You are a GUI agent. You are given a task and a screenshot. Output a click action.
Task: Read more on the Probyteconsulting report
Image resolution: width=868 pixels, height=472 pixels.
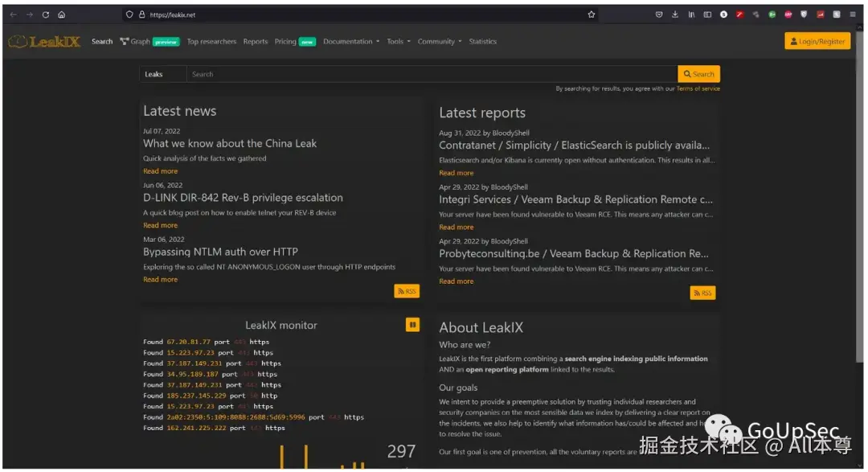(x=457, y=281)
